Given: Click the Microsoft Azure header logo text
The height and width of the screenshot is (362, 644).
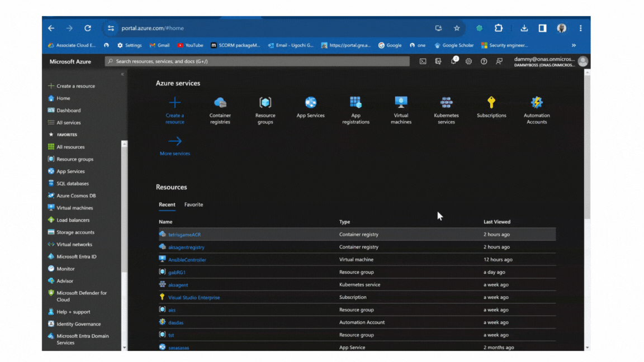Looking at the screenshot, I should (x=70, y=61).
